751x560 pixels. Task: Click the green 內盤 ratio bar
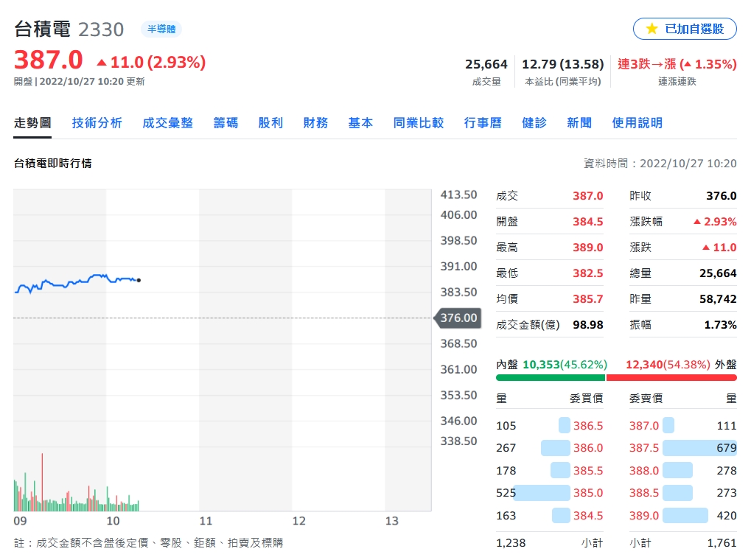pyautogui.click(x=551, y=378)
